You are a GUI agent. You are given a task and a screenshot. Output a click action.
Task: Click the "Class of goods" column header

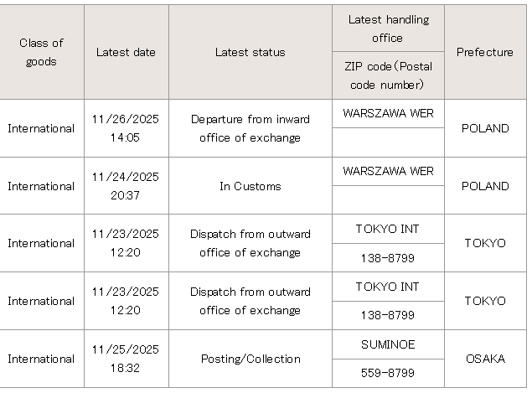[42, 52]
